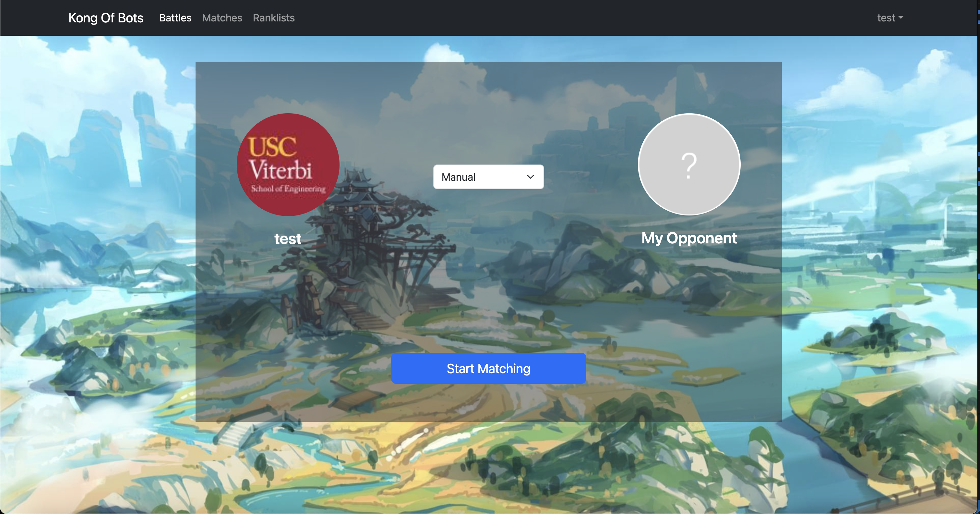
Task: Click the landscape background outside the panel
Action: [95, 266]
